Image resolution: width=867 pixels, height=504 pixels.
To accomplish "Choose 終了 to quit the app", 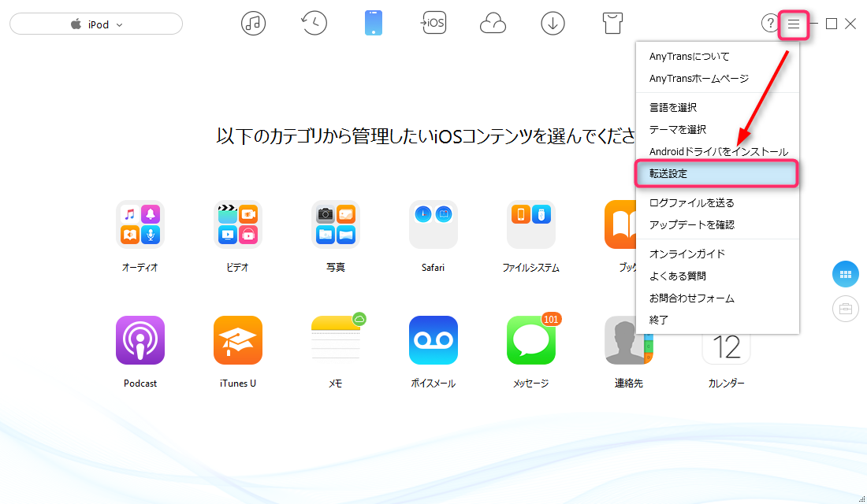I will point(717,320).
